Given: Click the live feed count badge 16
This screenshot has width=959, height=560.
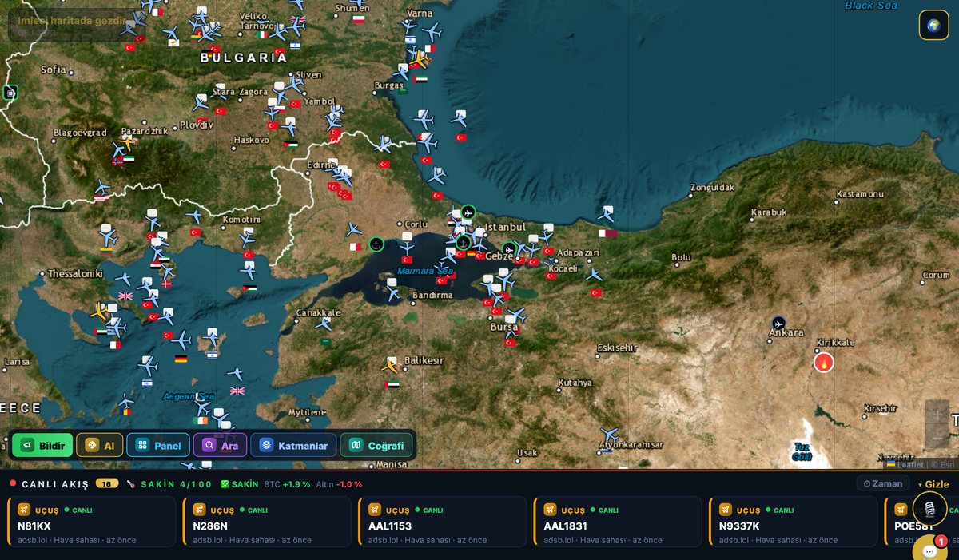Looking at the screenshot, I should (x=107, y=483).
